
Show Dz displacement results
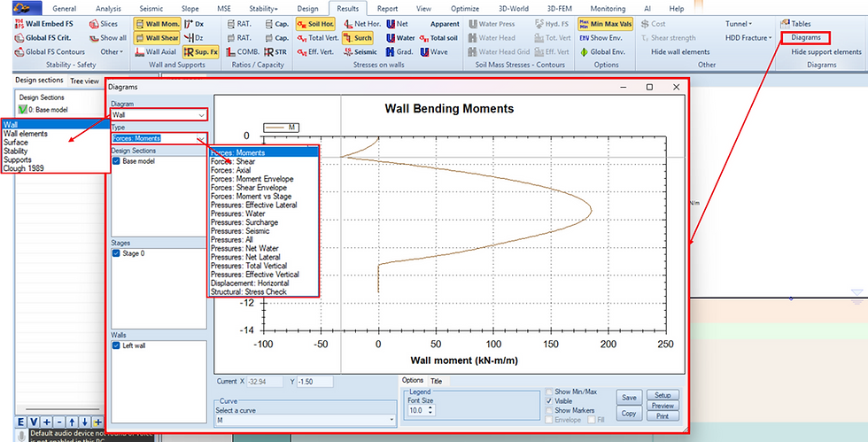[194, 38]
